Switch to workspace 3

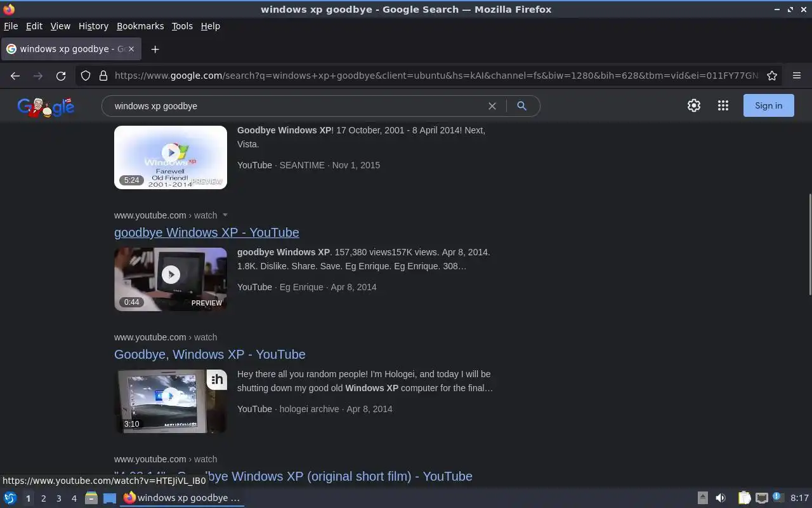click(58, 498)
